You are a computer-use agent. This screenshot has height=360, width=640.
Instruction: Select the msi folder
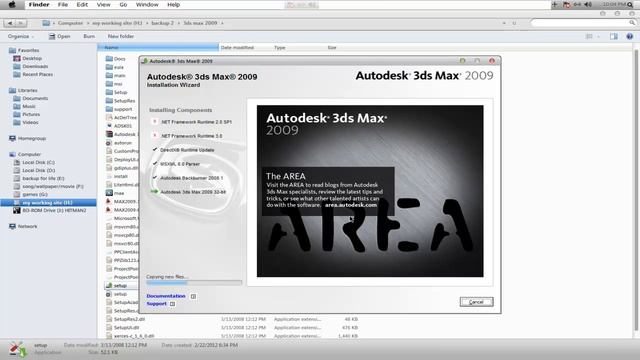(x=114, y=84)
